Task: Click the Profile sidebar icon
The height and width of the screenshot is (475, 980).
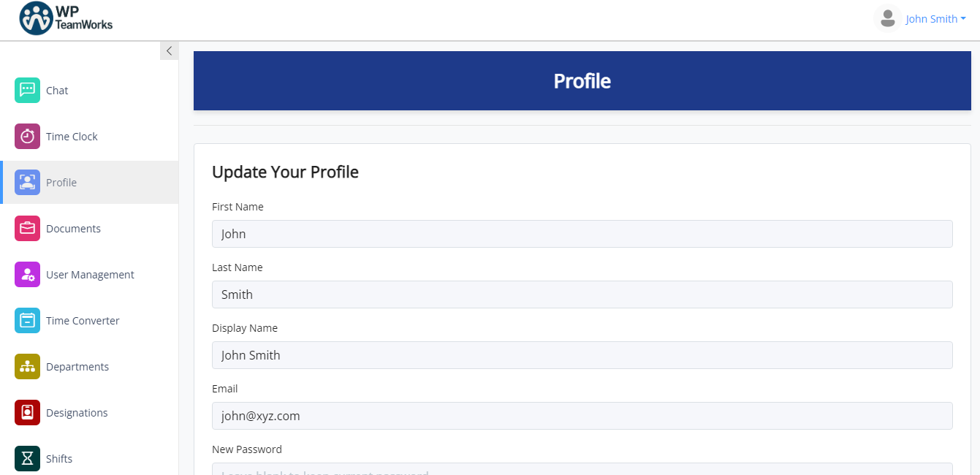Action: pos(27,182)
